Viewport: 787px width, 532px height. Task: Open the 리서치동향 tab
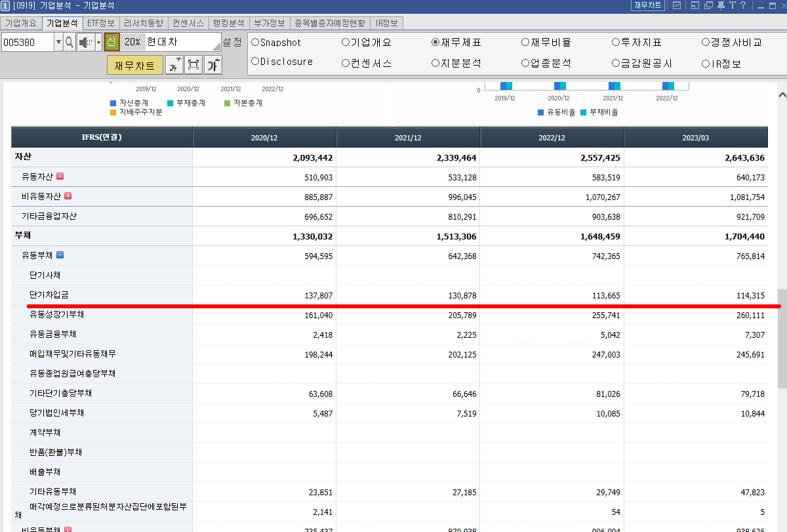click(143, 23)
